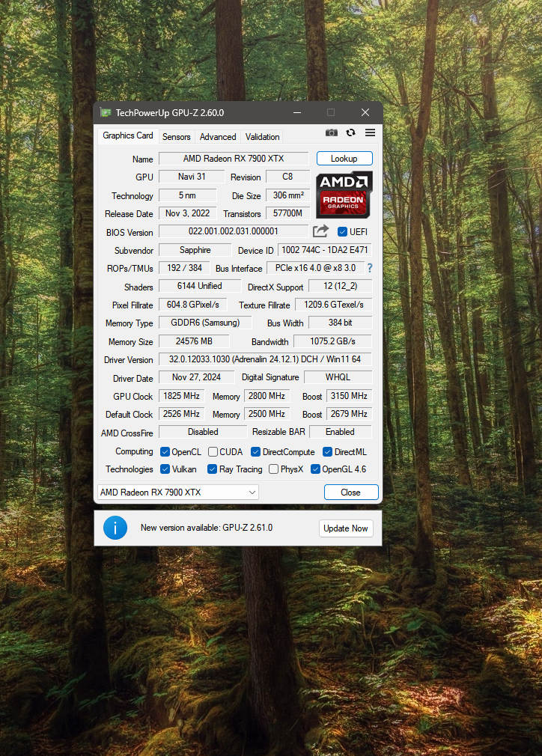Click the Driver Version value field
Image resolution: width=542 pixels, height=756 pixels.
point(265,359)
